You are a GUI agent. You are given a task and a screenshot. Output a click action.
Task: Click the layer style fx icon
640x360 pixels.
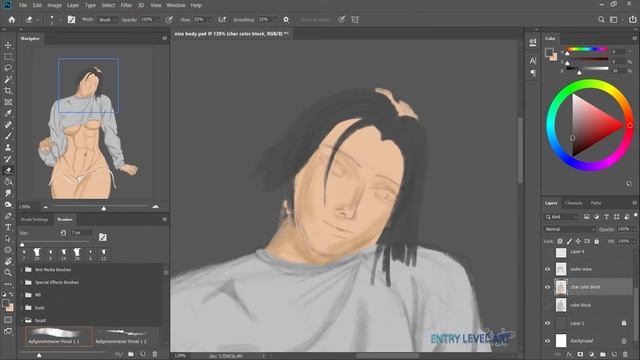pyautogui.click(x=569, y=354)
